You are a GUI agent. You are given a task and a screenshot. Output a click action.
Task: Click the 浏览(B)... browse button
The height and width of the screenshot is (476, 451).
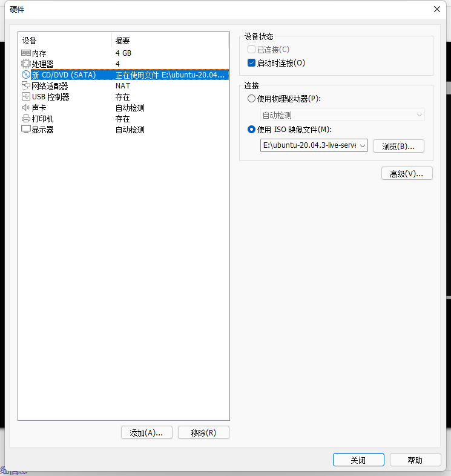(398, 146)
